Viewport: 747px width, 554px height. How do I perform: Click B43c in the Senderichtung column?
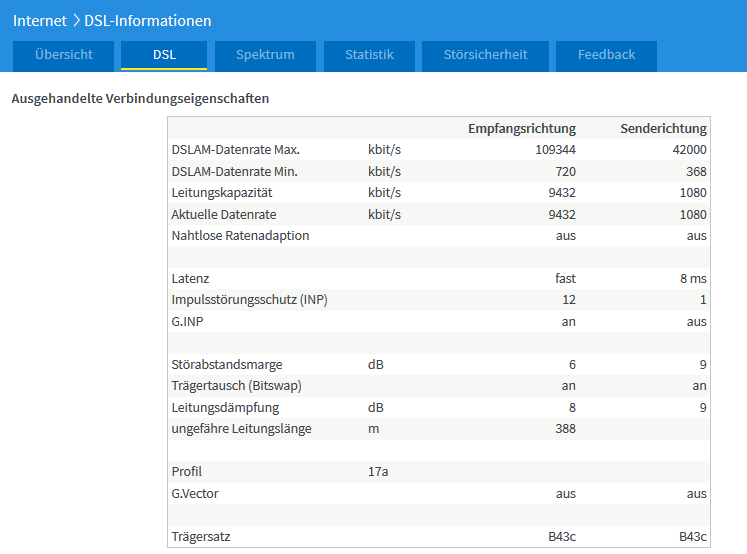tap(693, 537)
